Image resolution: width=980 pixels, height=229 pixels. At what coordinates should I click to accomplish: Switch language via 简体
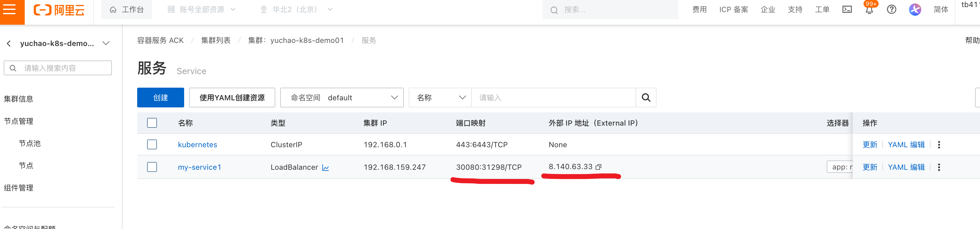point(941,10)
